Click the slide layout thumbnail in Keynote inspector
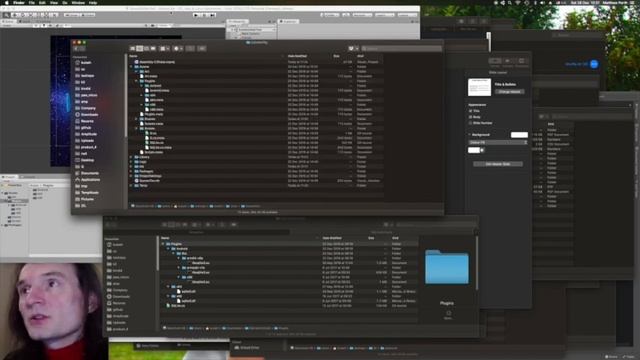This screenshot has width=640, height=360. 479,87
